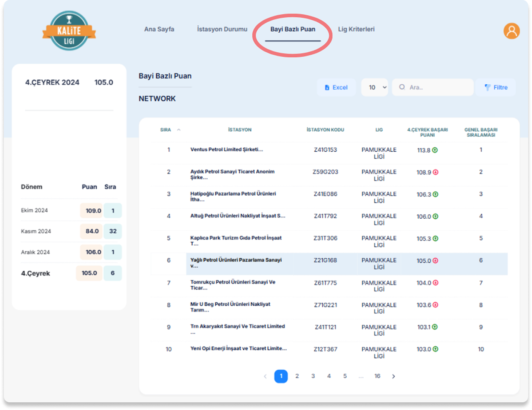The image size is (532, 410).
Task: Switch to the İstasyon Durumu tab
Action: tap(222, 29)
